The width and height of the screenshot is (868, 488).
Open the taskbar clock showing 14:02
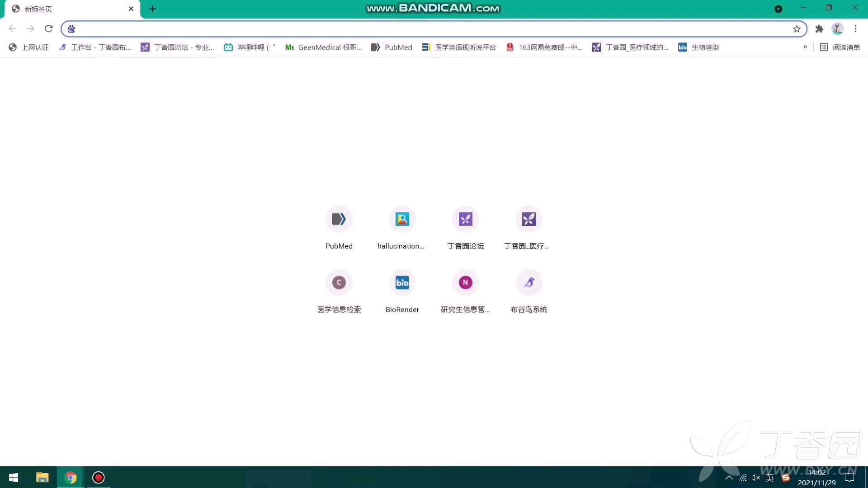click(x=817, y=478)
